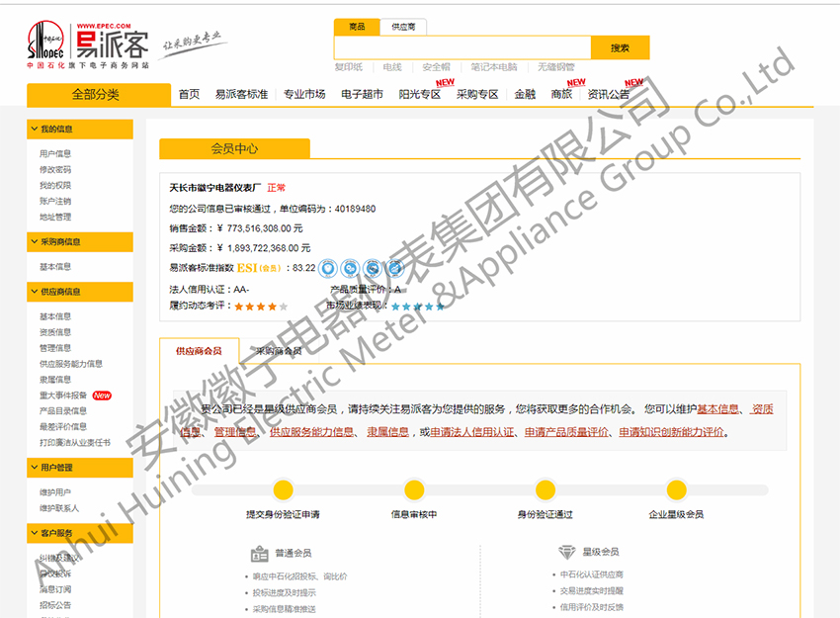The height and width of the screenshot is (618, 840).
Task: Open 阳光专区 in the navigation
Action: pyautogui.click(x=420, y=94)
